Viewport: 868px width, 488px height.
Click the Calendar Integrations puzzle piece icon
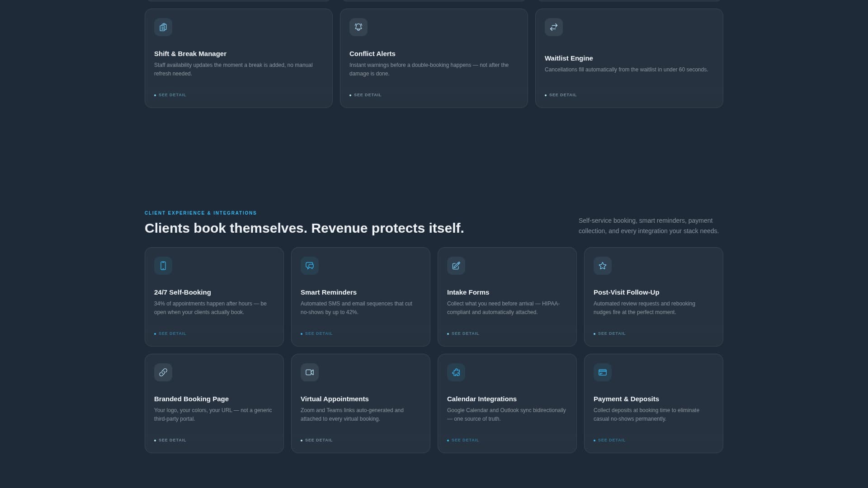coord(456,372)
